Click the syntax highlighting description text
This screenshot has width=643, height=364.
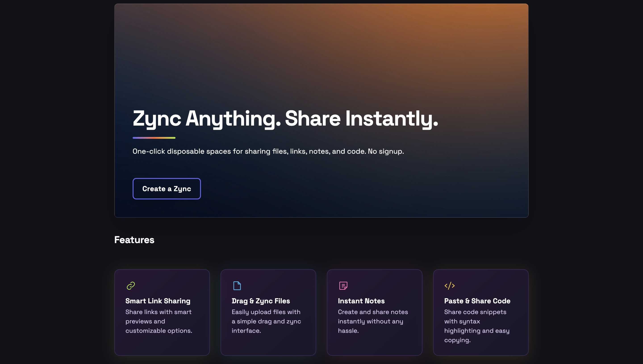click(477, 326)
